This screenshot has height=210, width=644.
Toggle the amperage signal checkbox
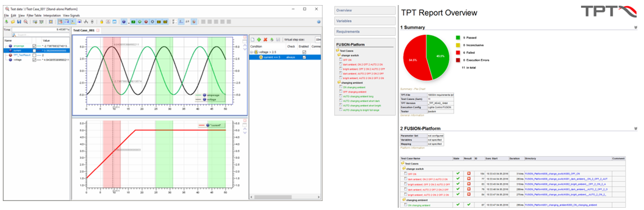(34, 46)
